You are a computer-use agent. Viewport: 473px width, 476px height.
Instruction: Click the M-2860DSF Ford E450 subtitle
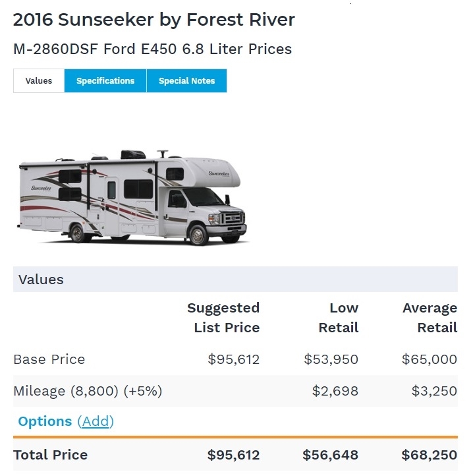152,49
